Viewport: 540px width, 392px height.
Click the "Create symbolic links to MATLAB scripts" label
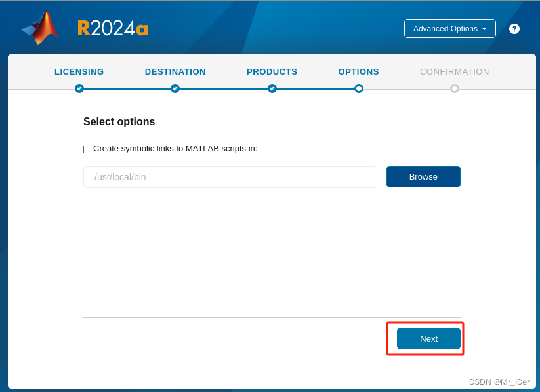tap(175, 149)
